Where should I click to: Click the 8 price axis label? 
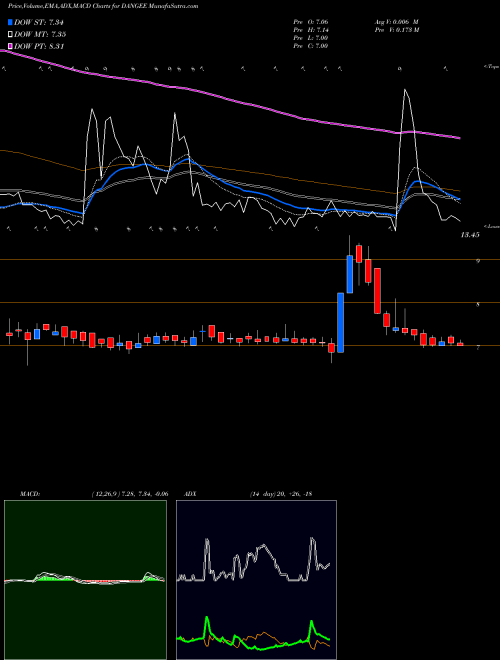point(478,304)
